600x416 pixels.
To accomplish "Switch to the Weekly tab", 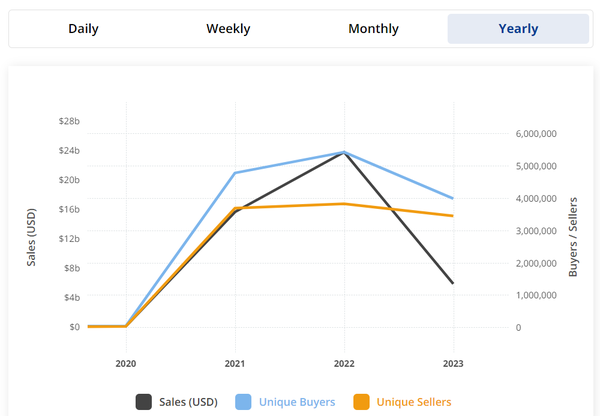I will (x=228, y=29).
